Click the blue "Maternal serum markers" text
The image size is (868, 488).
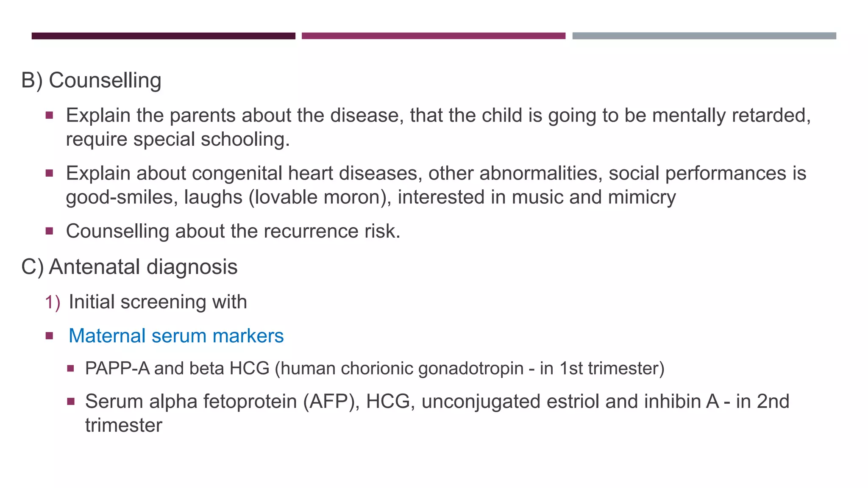[x=176, y=336]
